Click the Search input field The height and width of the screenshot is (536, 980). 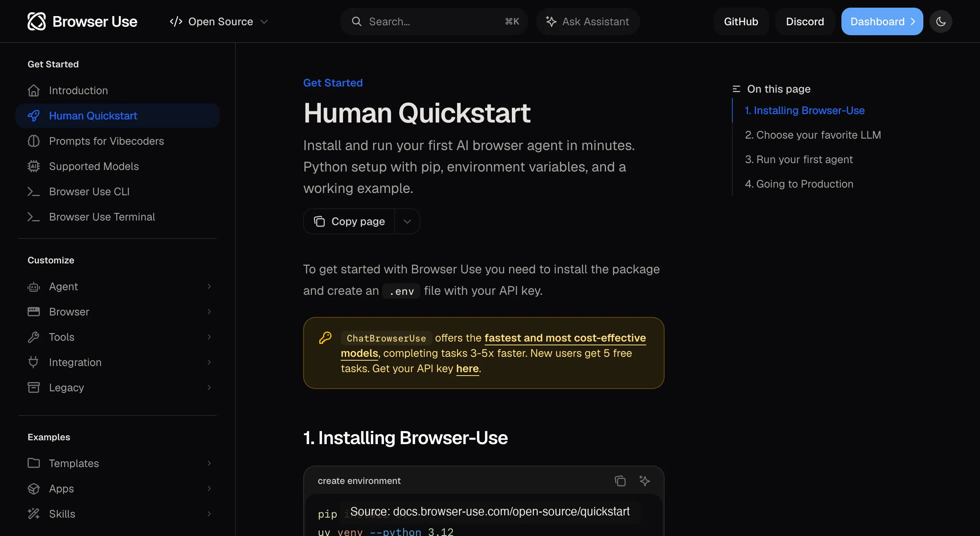pyautogui.click(x=434, y=21)
